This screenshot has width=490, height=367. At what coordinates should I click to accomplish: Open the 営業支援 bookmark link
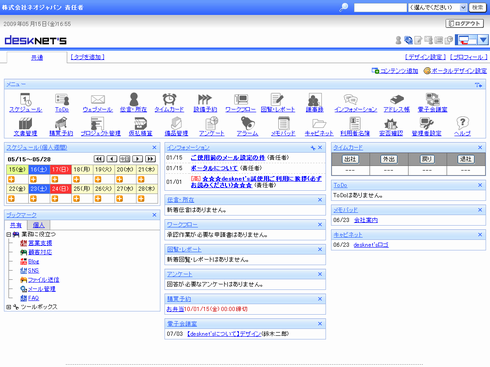[40, 243]
